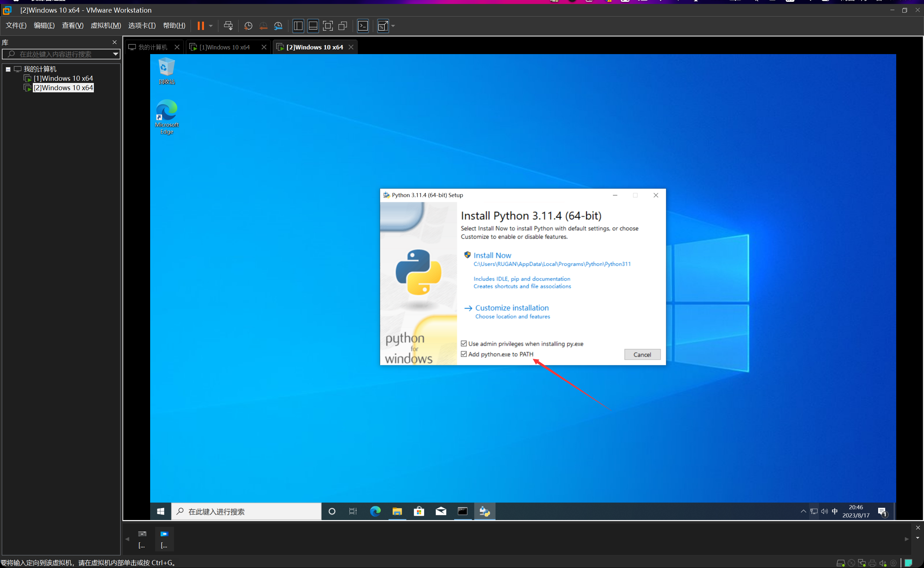Click Install Now in Python setup
924x568 pixels.
pyautogui.click(x=492, y=255)
